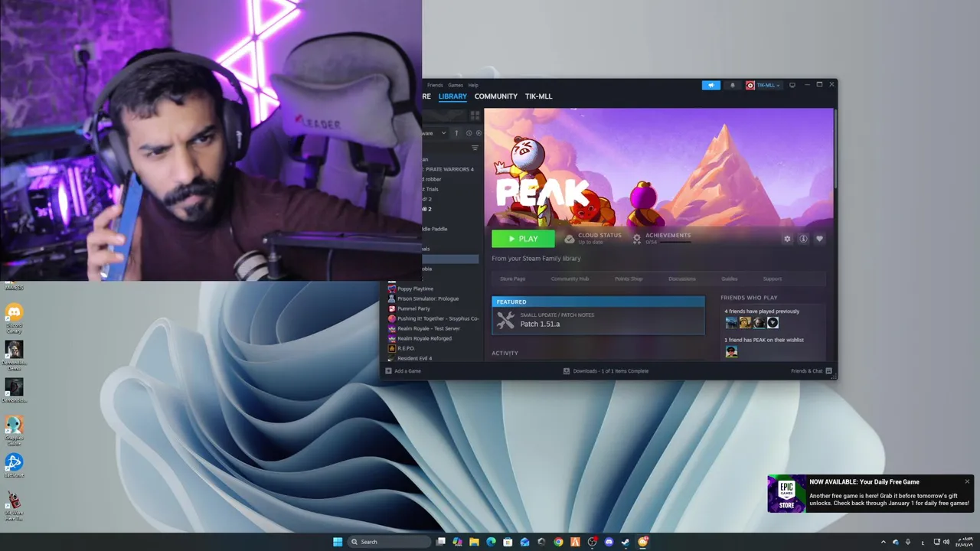The height and width of the screenshot is (551, 980).
Task: Click the Windows taskbar Search box
Action: 389,542
